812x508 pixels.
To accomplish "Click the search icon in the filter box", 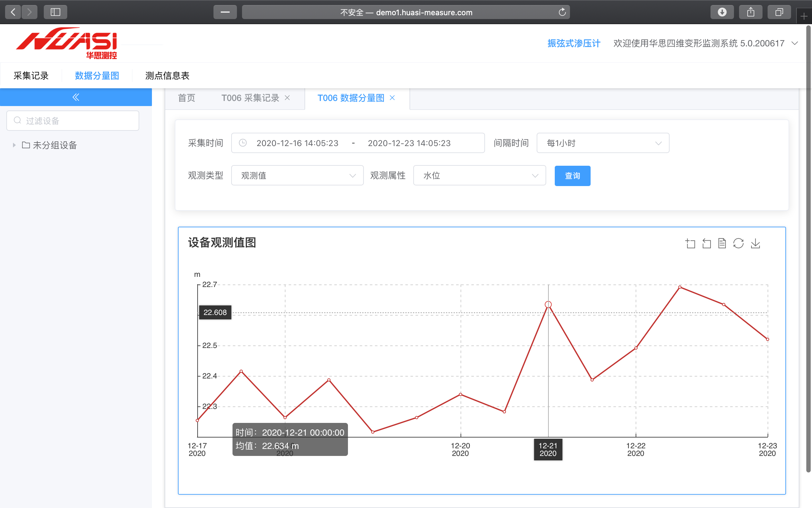I will (x=17, y=120).
